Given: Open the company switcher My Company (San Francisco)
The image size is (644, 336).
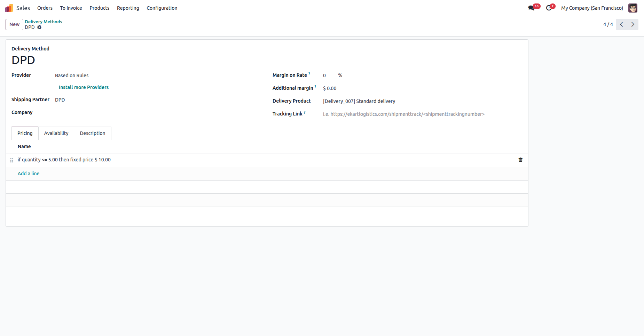Looking at the screenshot, I should [592, 8].
